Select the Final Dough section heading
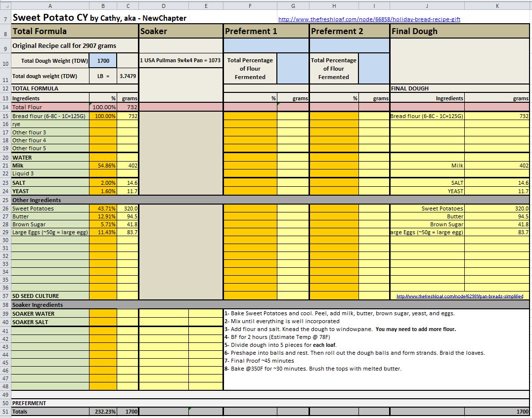This screenshot has width=532, height=418. click(460, 32)
